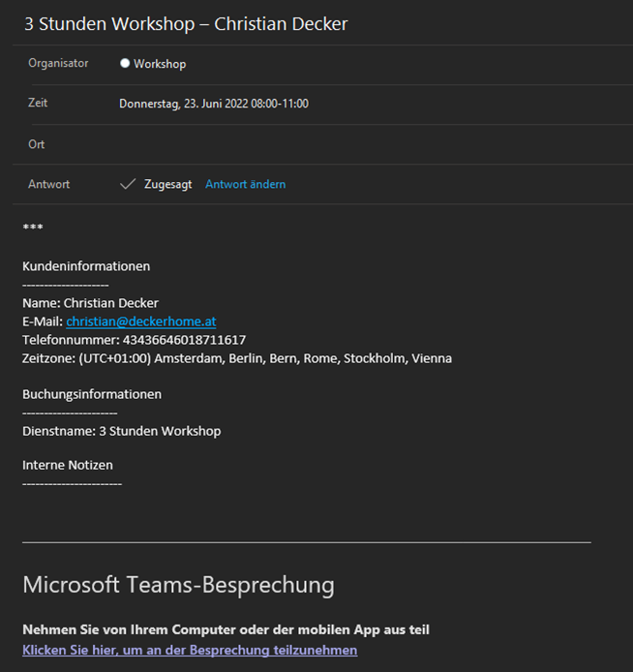Click the Zugesagt response status text

[x=167, y=184]
